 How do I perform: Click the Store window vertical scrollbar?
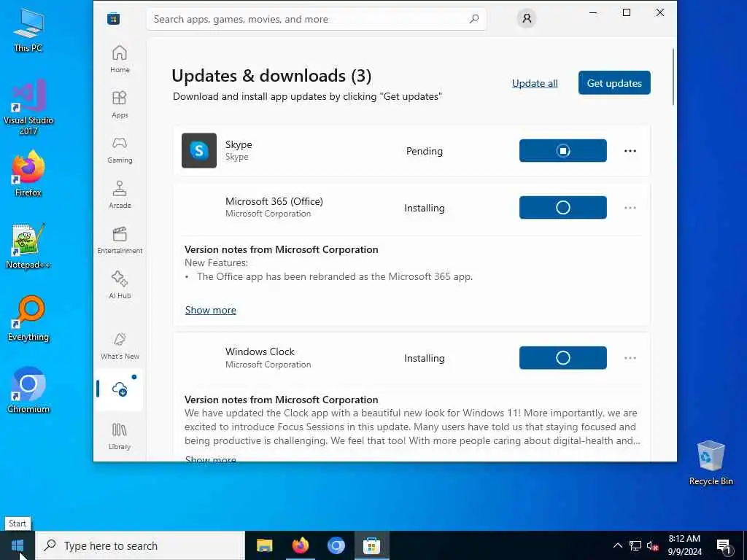(x=673, y=76)
